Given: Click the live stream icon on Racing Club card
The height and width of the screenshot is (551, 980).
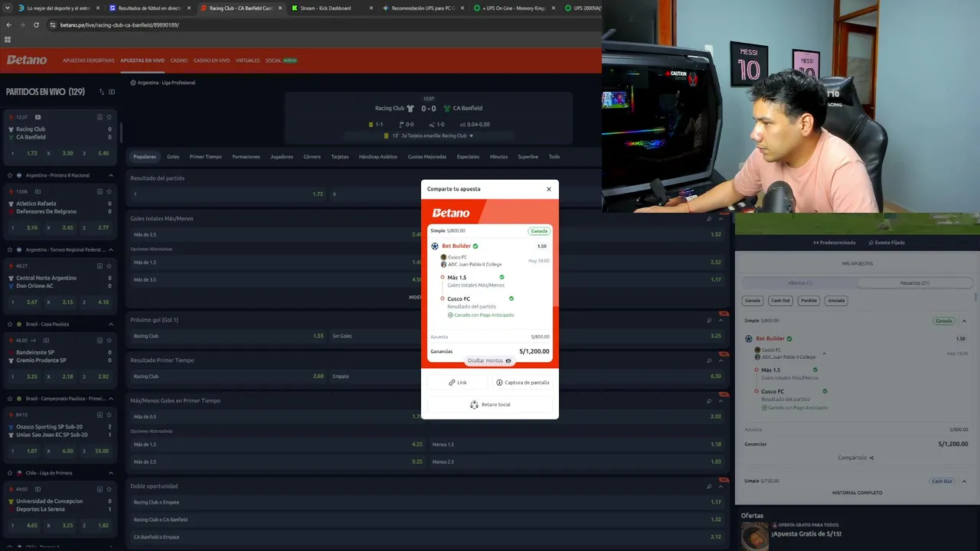Looking at the screenshot, I should (38, 117).
